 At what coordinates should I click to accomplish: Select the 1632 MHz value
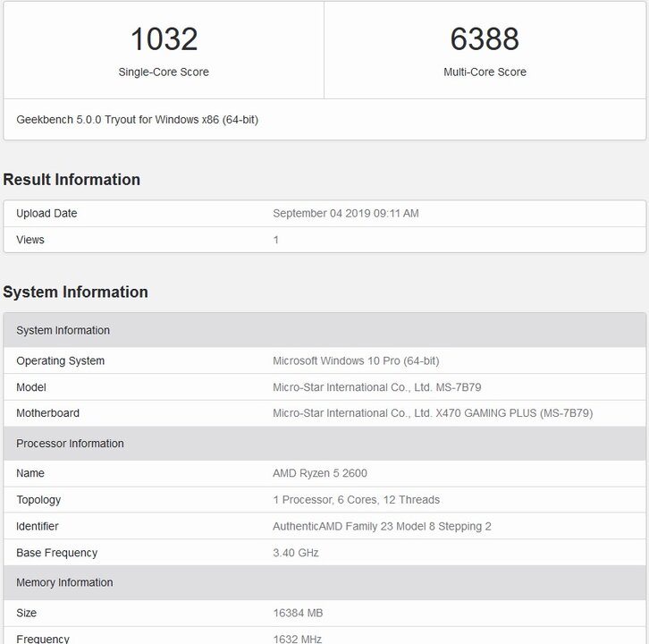click(x=297, y=639)
